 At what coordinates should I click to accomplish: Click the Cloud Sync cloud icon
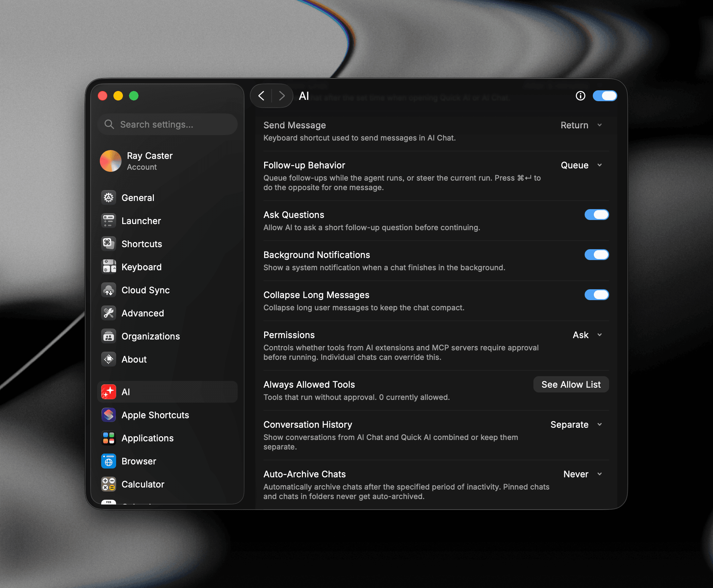click(109, 290)
